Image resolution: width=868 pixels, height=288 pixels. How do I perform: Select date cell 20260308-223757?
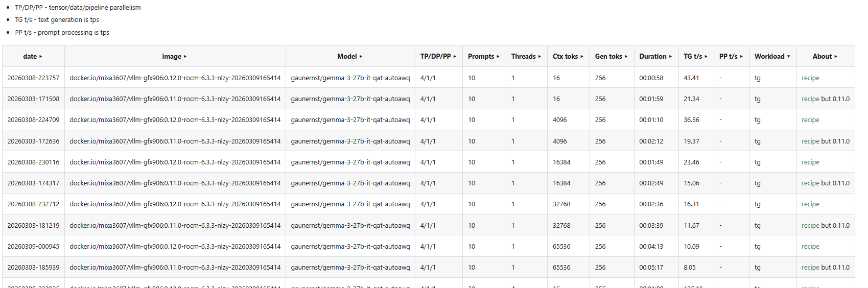coord(33,78)
